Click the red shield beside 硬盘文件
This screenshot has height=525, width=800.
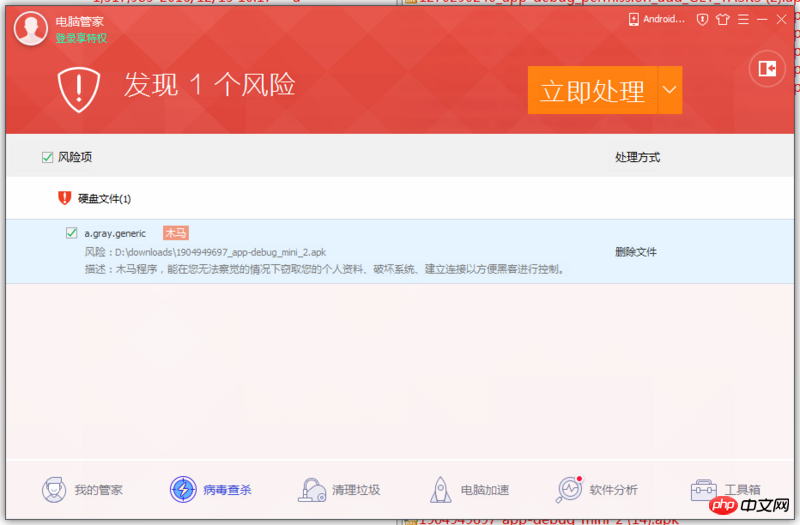(64, 198)
